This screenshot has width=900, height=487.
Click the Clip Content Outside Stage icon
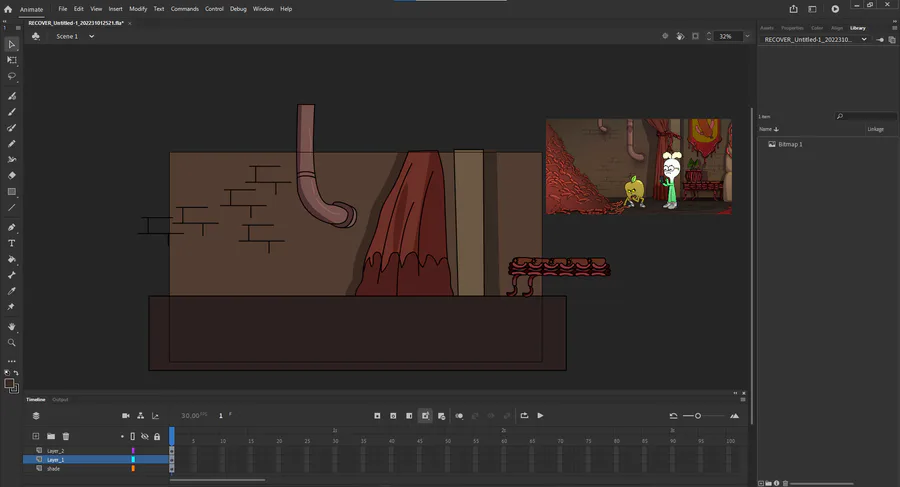[696, 36]
